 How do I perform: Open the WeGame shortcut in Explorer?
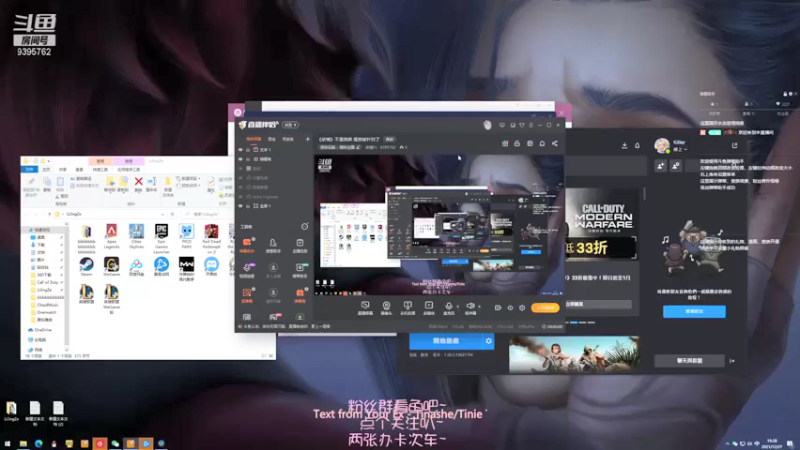(x=111, y=266)
